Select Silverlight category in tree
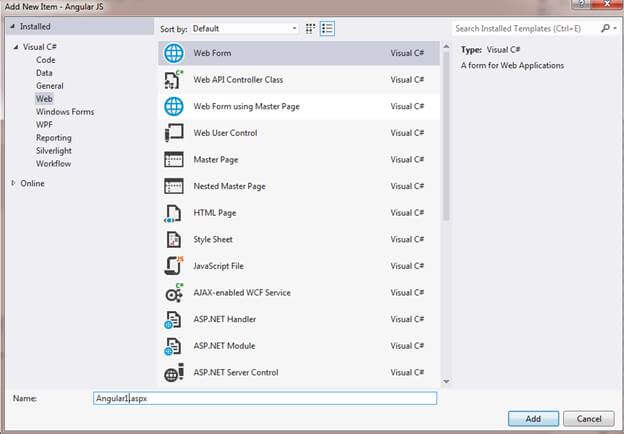This screenshot has width=624, height=434. coord(54,151)
